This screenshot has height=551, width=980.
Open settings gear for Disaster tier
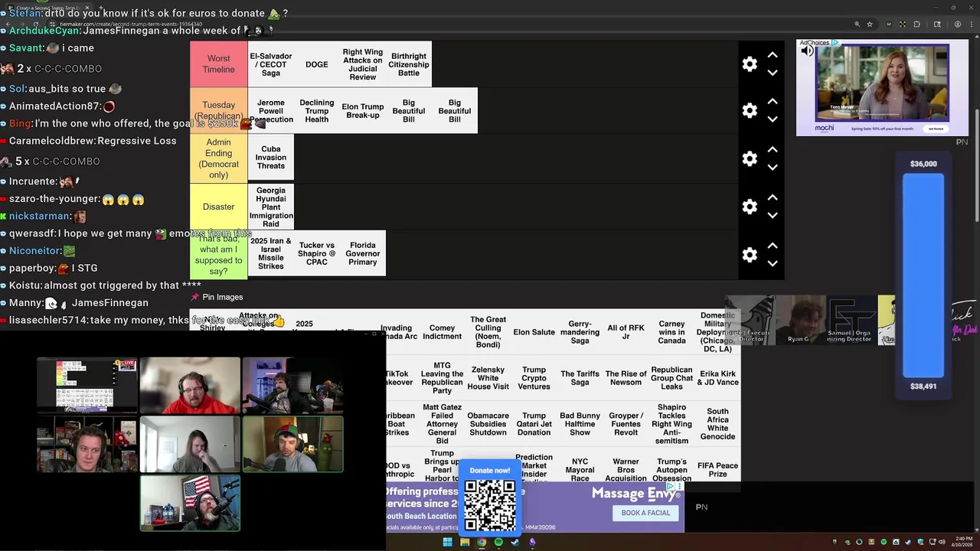(x=750, y=207)
